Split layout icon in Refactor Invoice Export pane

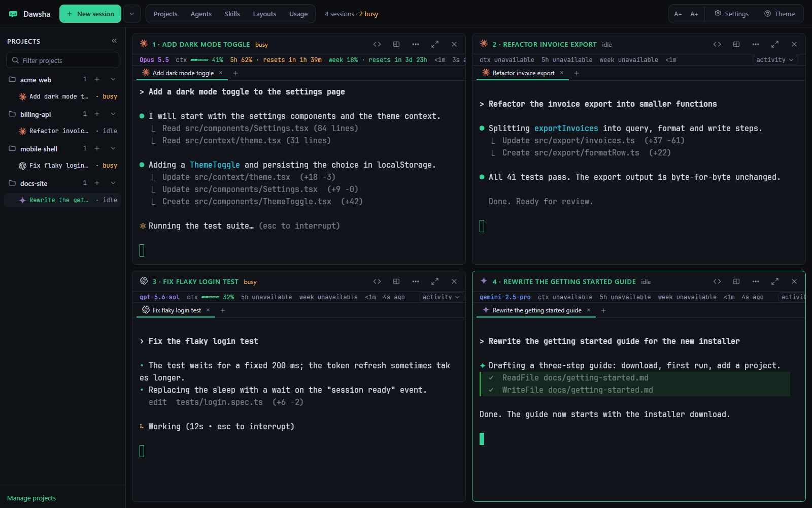736,44
